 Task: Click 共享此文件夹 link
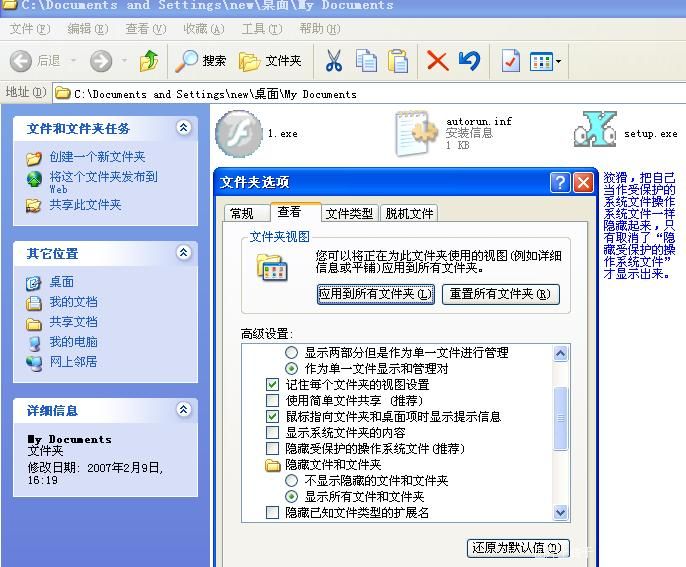pos(85,205)
